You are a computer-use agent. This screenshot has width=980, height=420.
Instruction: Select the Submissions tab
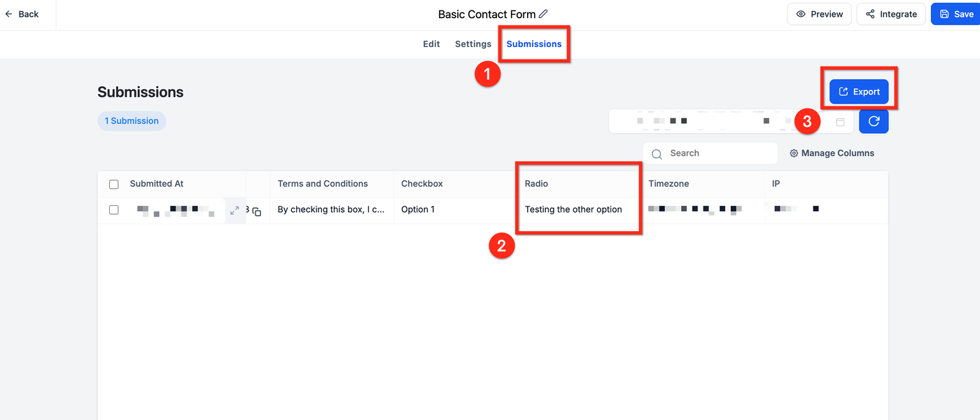(534, 44)
